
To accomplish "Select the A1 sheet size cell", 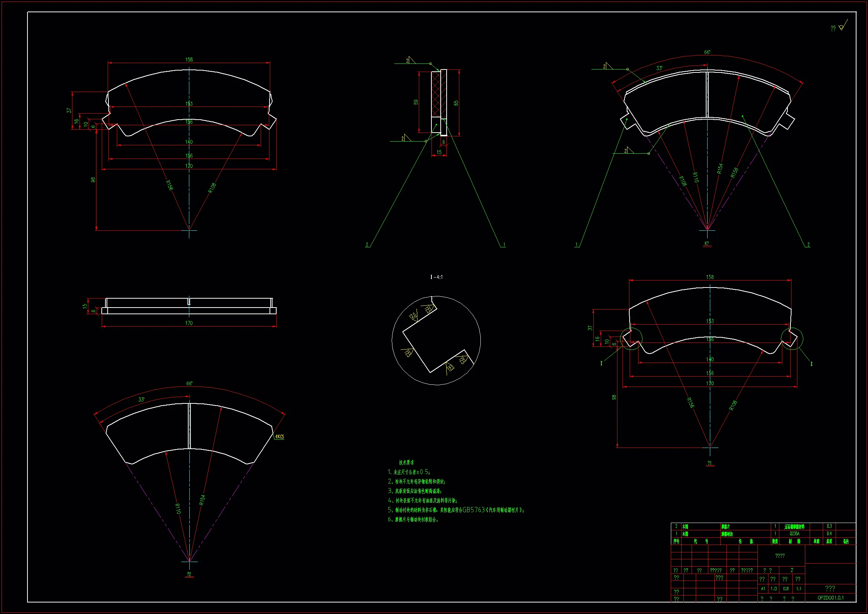I will click(x=763, y=589).
